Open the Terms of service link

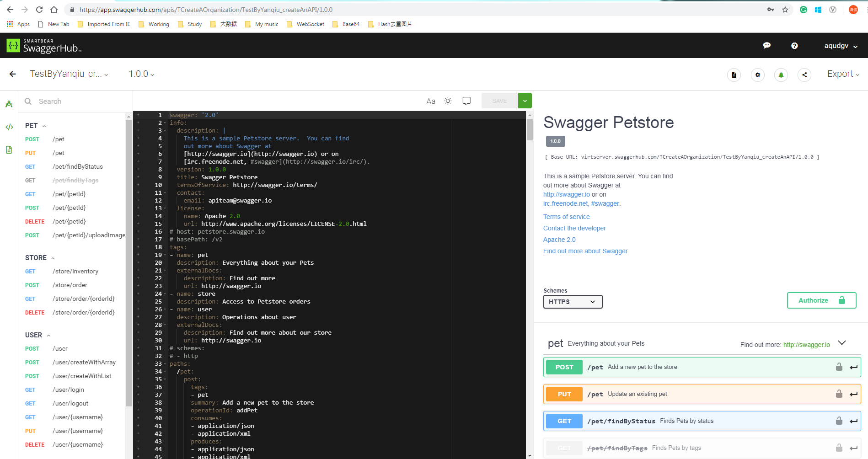coord(566,216)
